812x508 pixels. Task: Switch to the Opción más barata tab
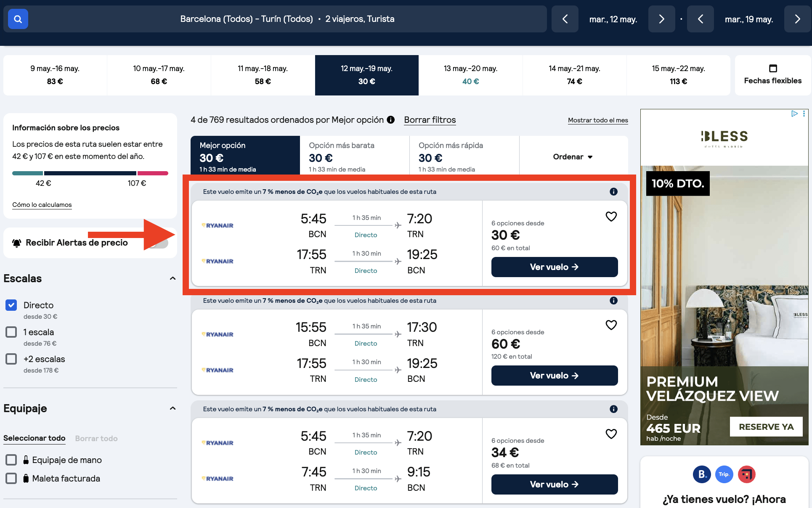pyautogui.click(x=354, y=156)
